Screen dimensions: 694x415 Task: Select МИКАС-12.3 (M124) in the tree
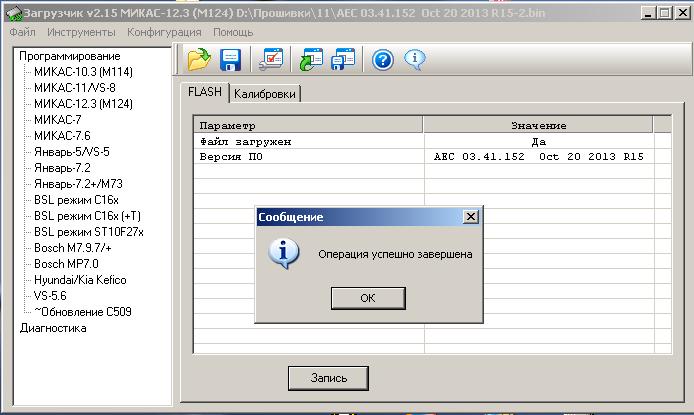point(83,104)
